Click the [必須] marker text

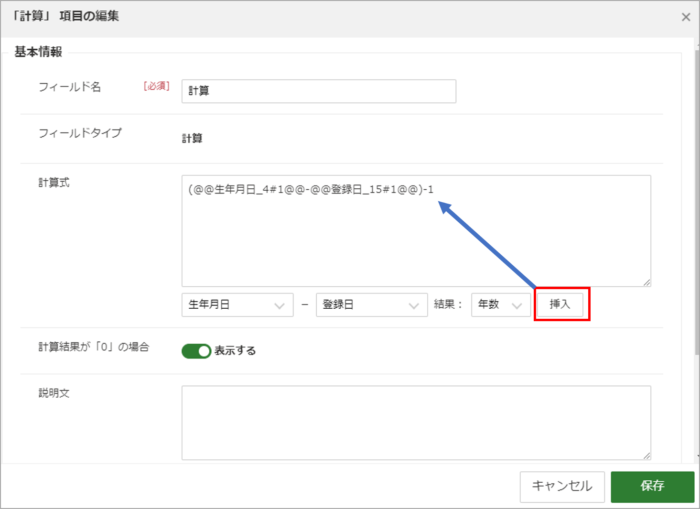156,86
